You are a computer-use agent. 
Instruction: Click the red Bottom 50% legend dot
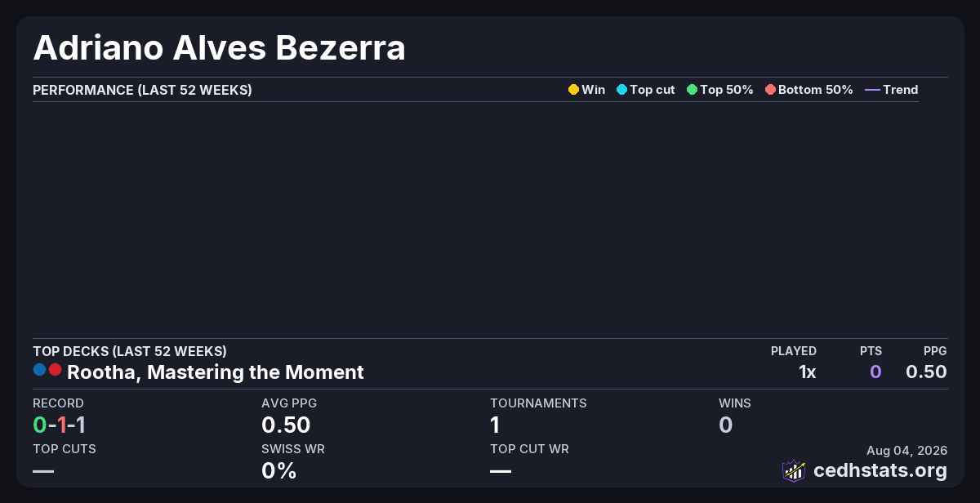pyautogui.click(x=770, y=90)
